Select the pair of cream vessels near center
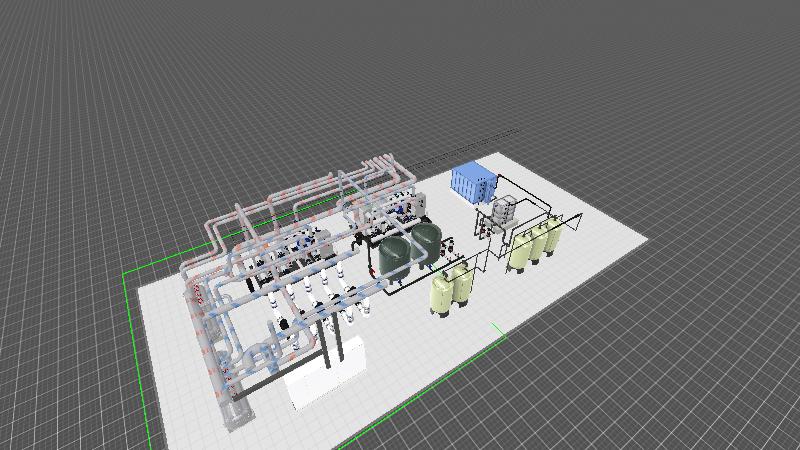This screenshot has width=800, height=450. 452,290
